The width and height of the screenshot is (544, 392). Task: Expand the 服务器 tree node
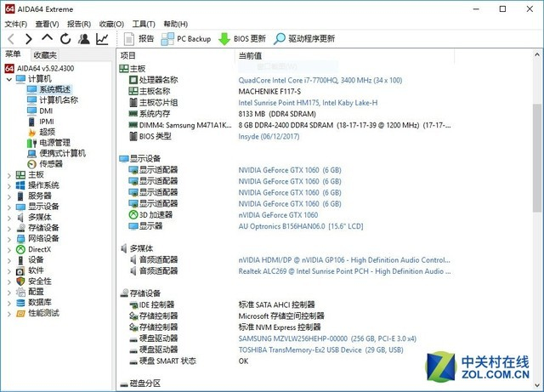(x=9, y=197)
